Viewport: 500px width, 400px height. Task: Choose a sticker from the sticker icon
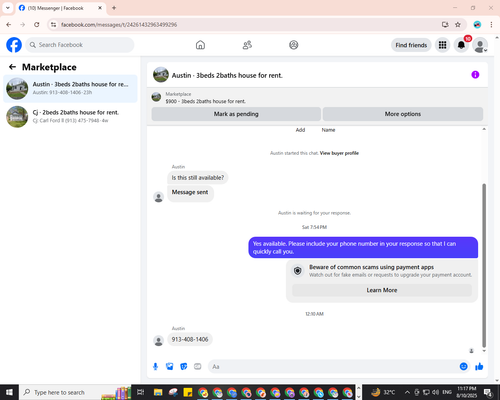tap(184, 367)
